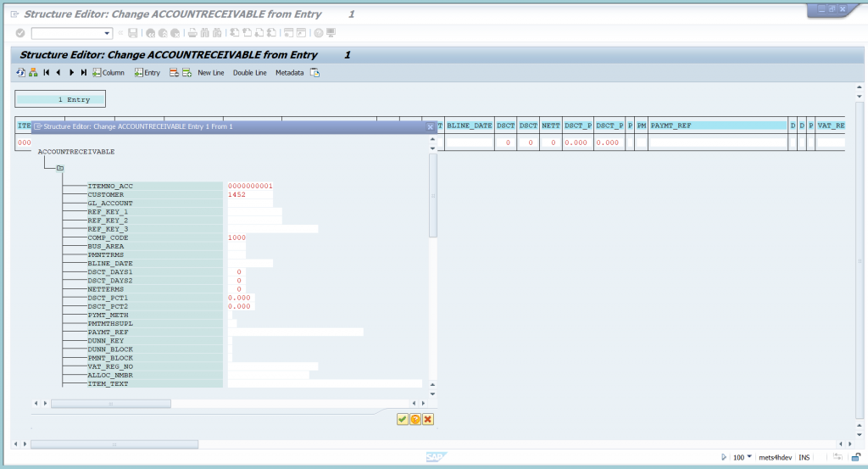
Task: Click the orange check/refresh button in popup
Action: tap(415, 420)
